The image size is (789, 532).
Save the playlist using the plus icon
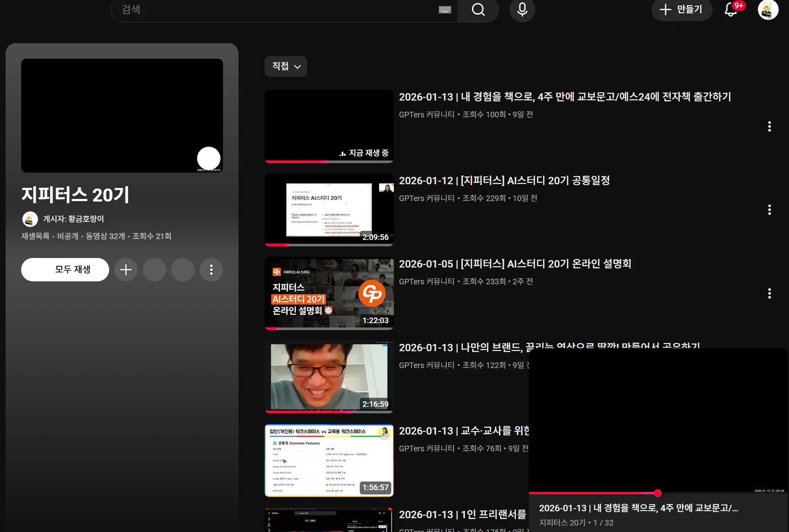[126, 269]
